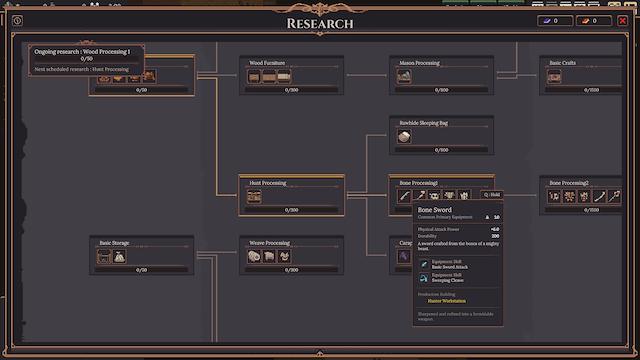Screen dimensions: 640x360
Task: Click the Basic Sword Attack skill icon
Action: point(424,264)
